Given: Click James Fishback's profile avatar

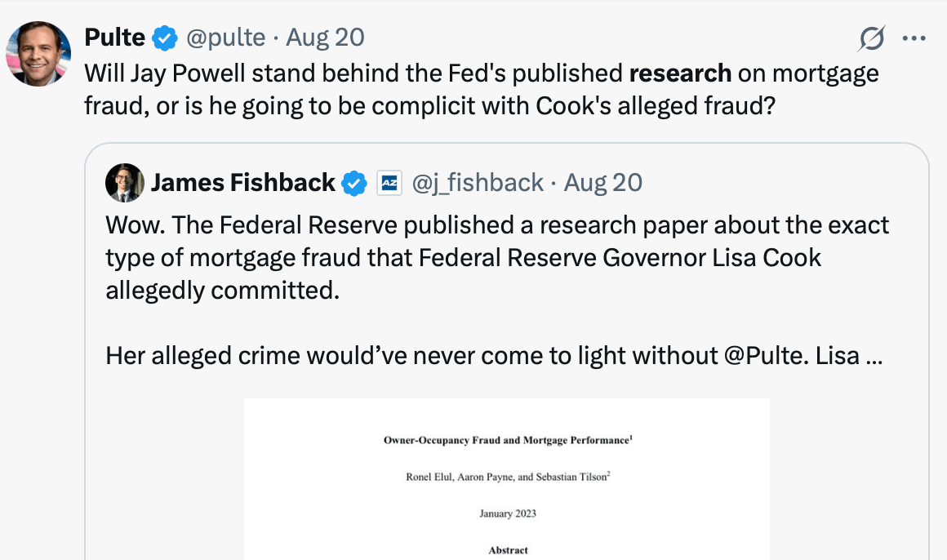Looking at the screenshot, I should pyautogui.click(x=125, y=183).
